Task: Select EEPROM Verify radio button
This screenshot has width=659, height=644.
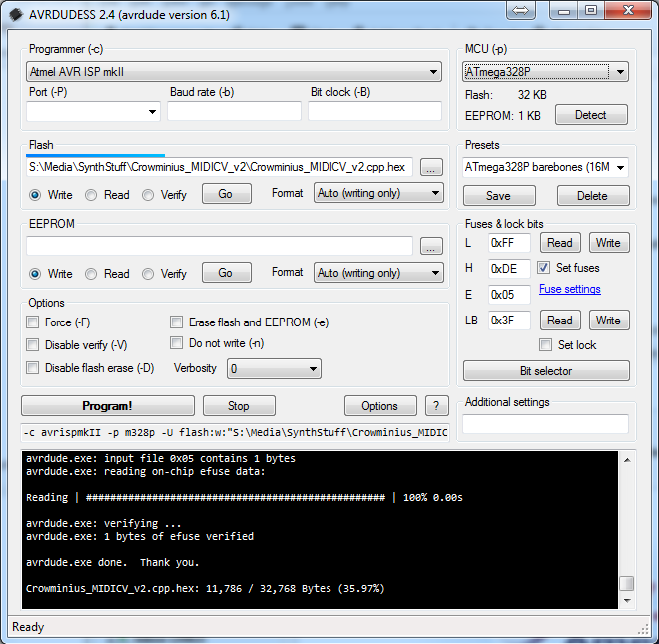Action: (148, 274)
